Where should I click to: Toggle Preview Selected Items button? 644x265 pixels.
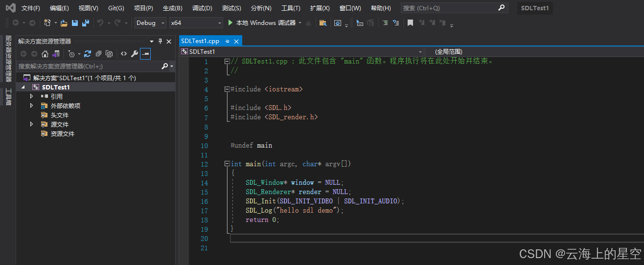pyautogui.click(x=145, y=54)
